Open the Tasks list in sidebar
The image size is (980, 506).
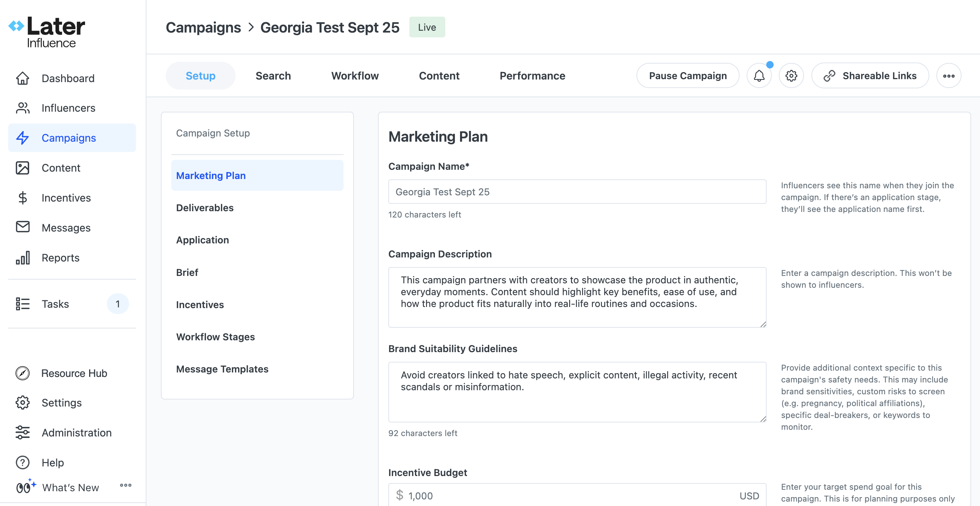[x=55, y=304]
